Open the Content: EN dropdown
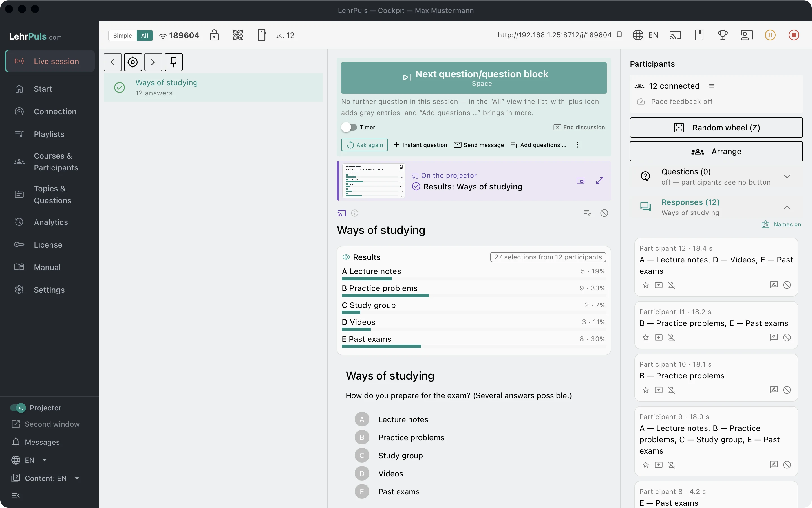The width and height of the screenshot is (812, 508). [x=46, y=478]
